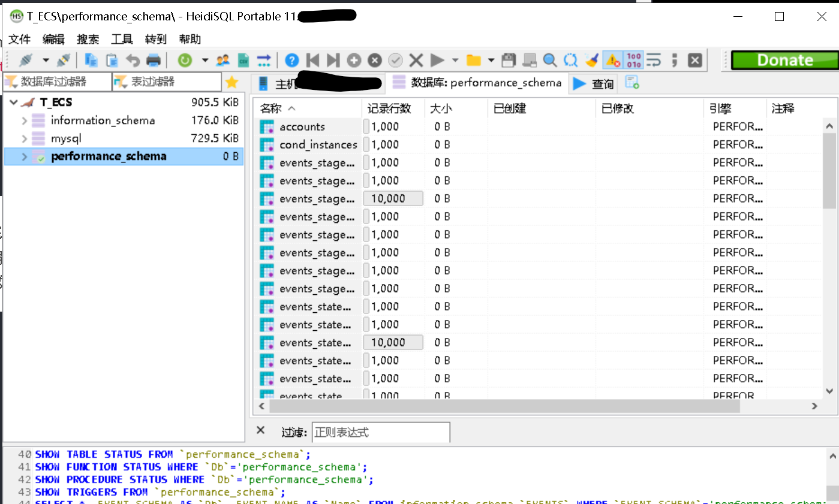The image size is (839, 504).
Task: Click the Insert row plus icon
Action: point(354,60)
